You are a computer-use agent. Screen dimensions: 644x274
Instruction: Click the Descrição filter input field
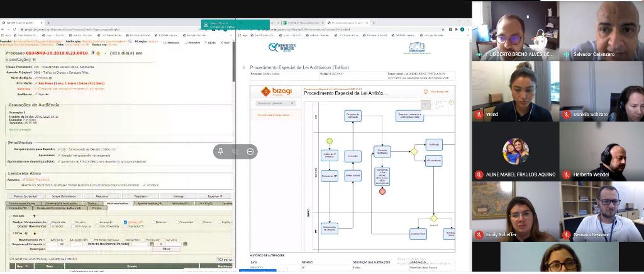pyautogui.click(x=97, y=249)
